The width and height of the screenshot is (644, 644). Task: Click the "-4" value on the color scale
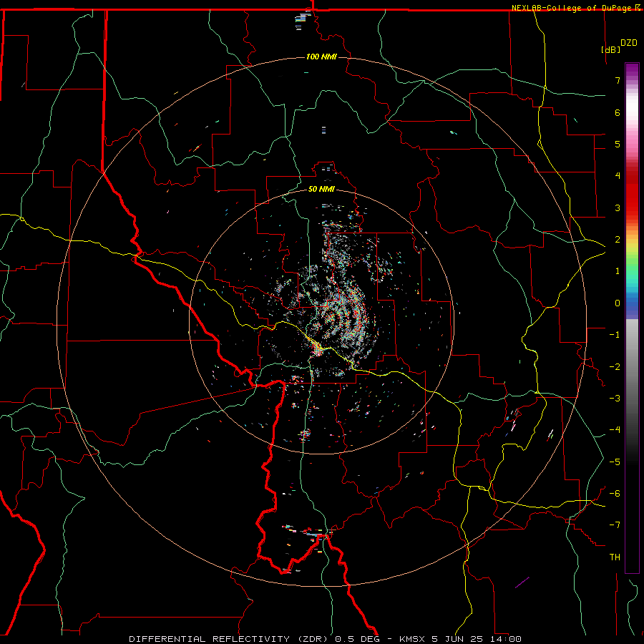coord(615,430)
